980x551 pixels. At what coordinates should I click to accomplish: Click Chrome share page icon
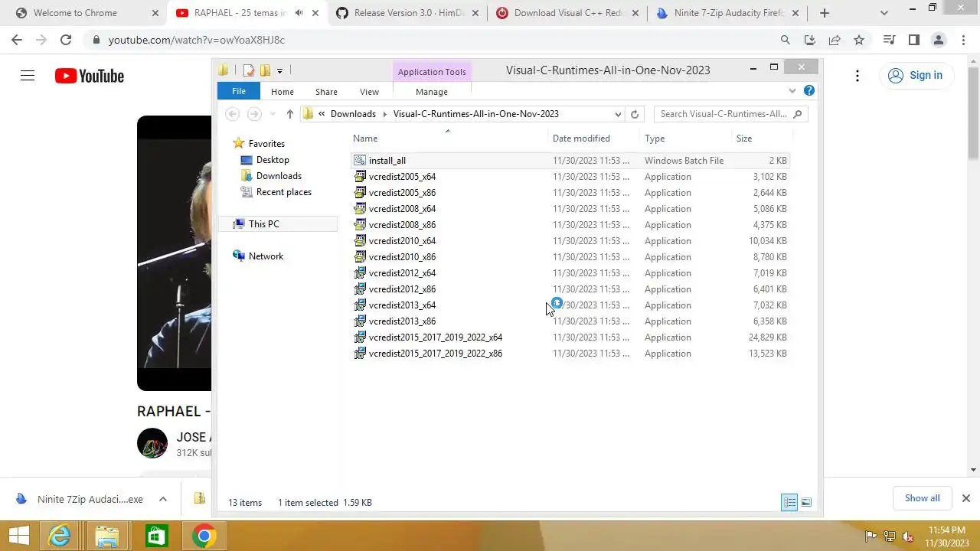pos(835,40)
